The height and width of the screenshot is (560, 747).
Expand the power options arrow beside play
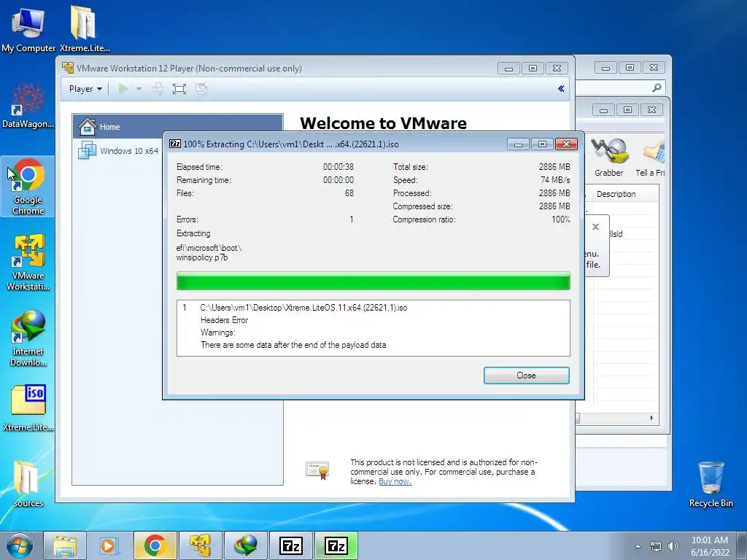[x=139, y=88]
